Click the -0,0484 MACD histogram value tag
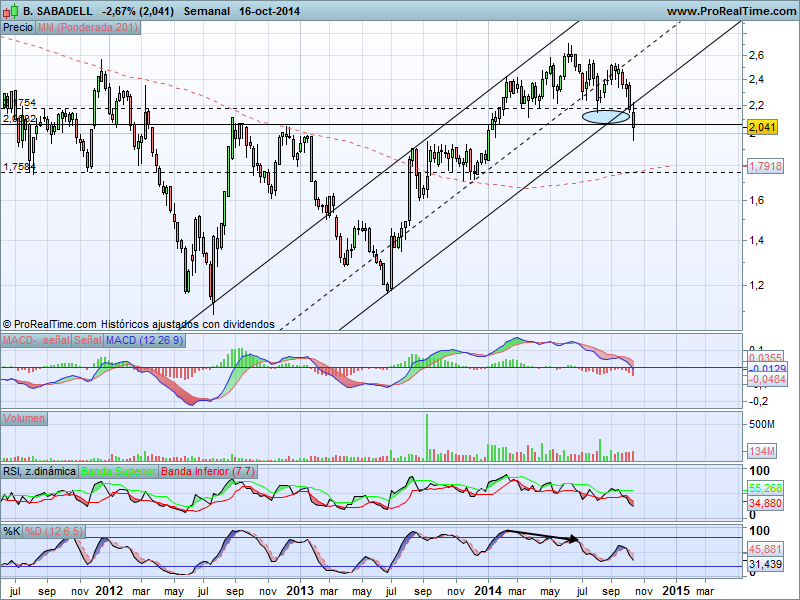 [767, 379]
